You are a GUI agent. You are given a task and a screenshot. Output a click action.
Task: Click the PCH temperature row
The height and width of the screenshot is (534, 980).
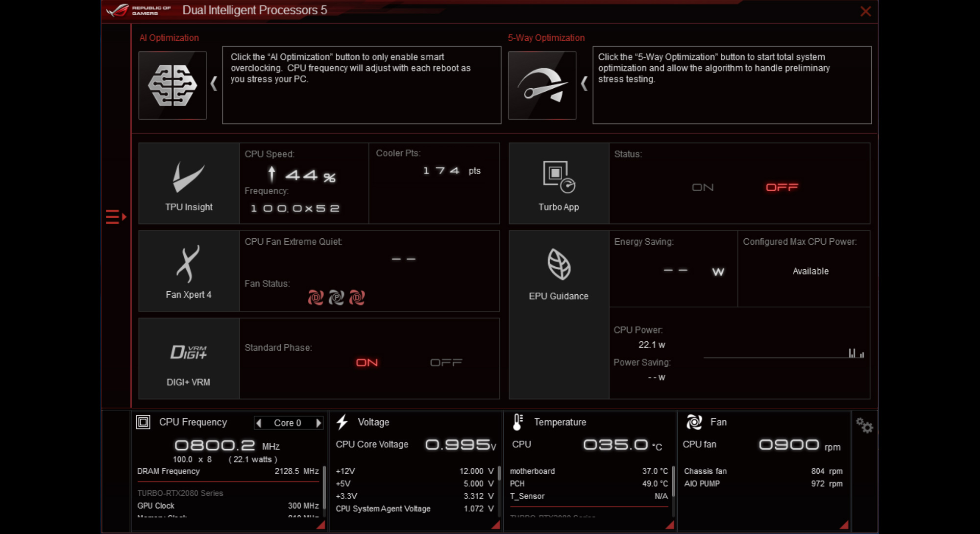click(x=588, y=483)
